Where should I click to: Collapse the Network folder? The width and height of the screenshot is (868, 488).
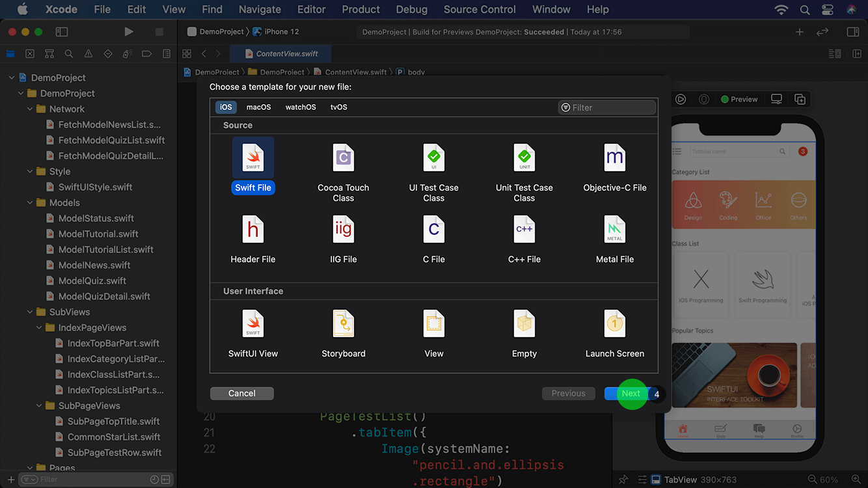coord(30,109)
